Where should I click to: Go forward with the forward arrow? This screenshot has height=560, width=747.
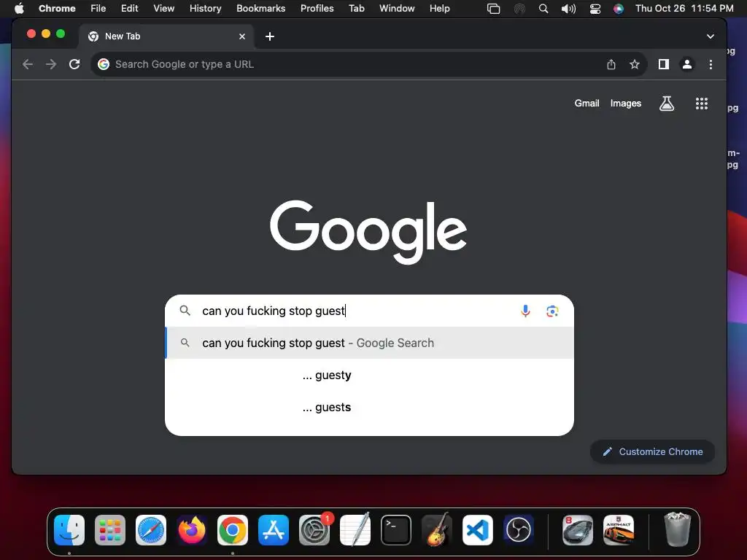pyautogui.click(x=51, y=64)
